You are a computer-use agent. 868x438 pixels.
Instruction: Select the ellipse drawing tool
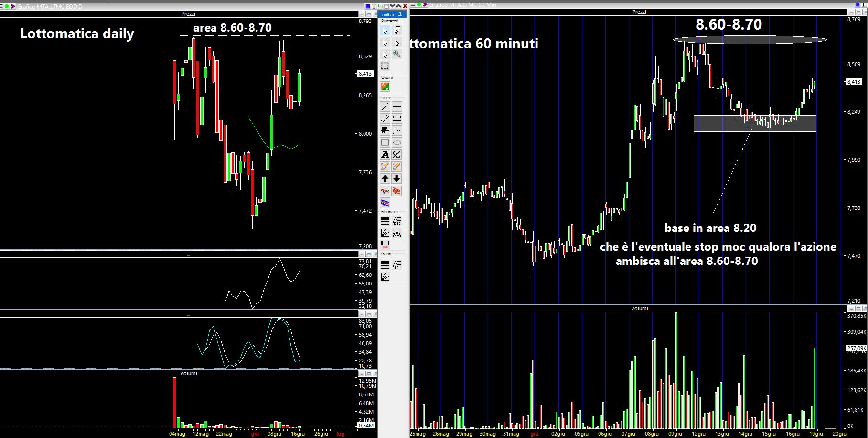pos(397,142)
